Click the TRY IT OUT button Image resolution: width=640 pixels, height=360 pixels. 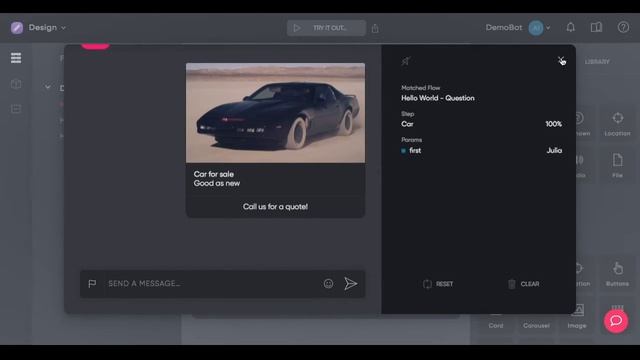click(326, 28)
